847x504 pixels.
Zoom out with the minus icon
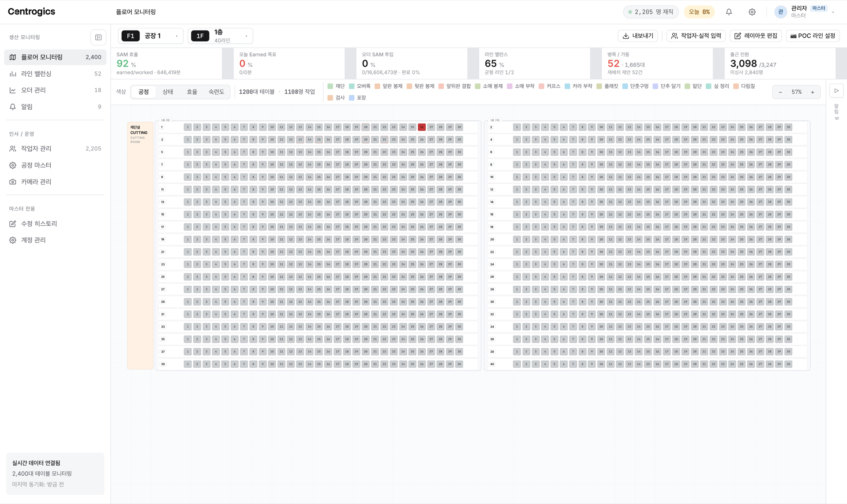pos(780,92)
